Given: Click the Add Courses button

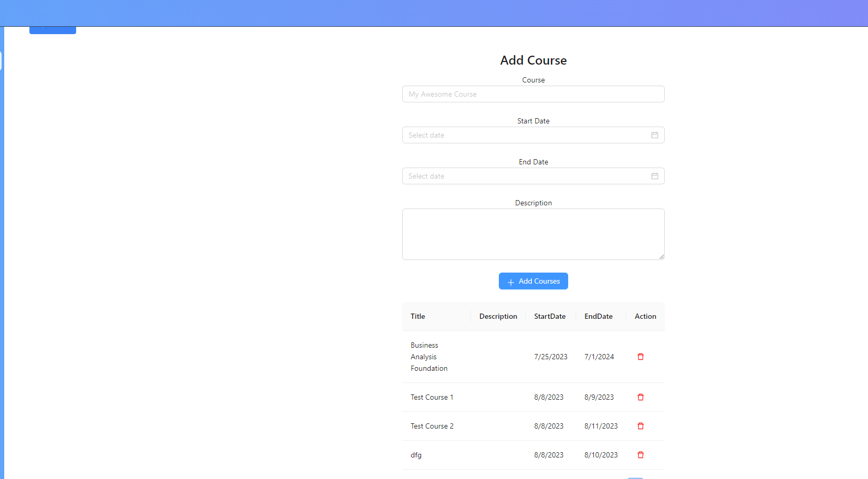Looking at the screenshot, I should click(x=533, y=281).
